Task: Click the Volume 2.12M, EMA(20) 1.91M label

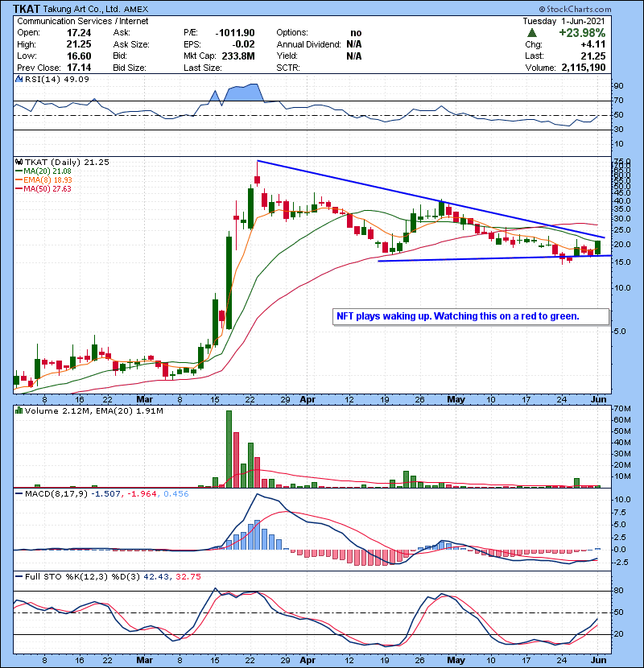Action: [x=93, y=411]
